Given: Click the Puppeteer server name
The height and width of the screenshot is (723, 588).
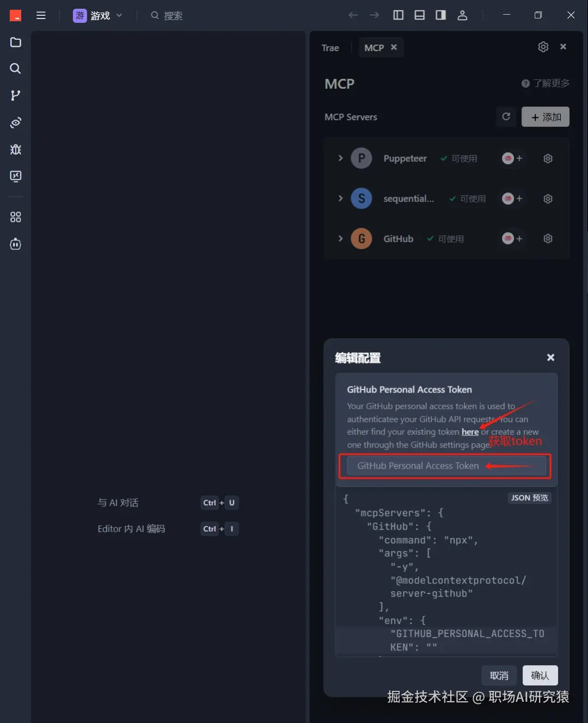Looking at the screenshot, I should (x=405, y=158).
